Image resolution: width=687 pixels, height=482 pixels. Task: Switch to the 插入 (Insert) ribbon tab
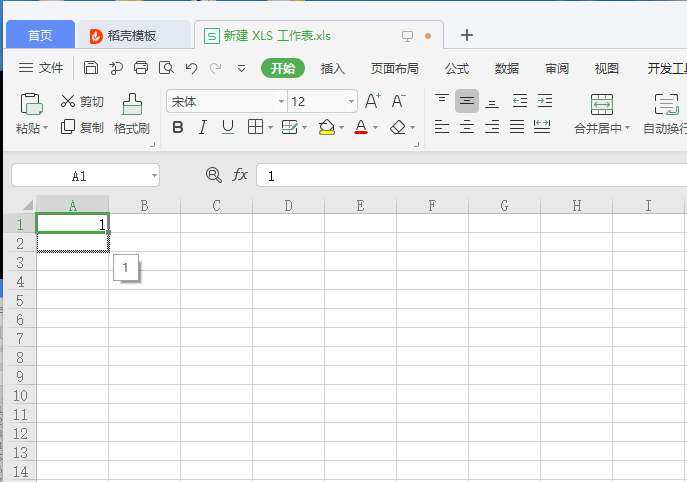332,68
